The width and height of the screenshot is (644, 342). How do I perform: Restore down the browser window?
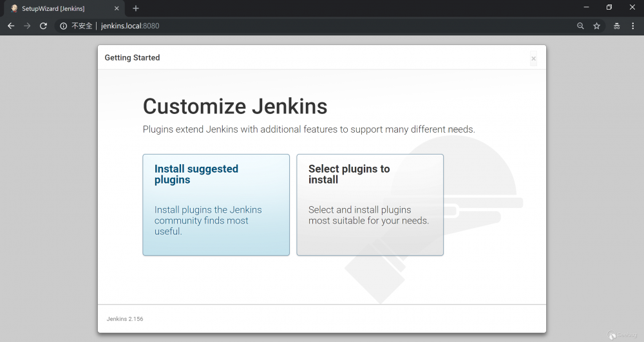(609, 7)
